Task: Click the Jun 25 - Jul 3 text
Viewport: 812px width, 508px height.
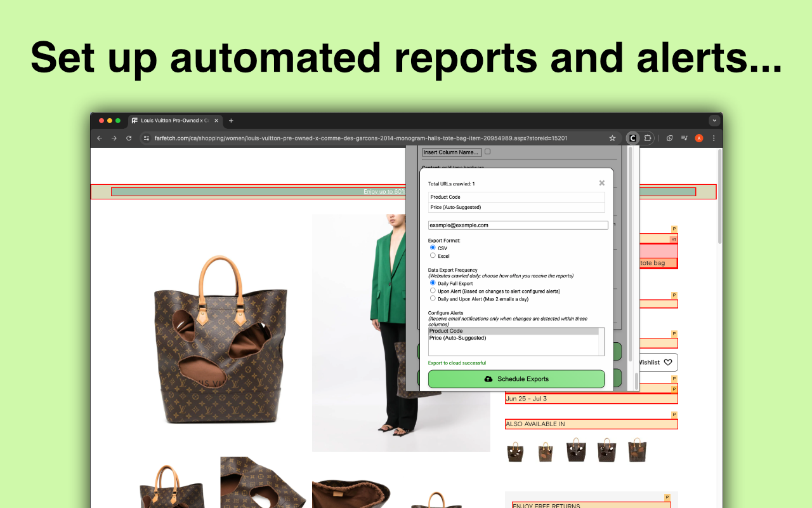Action: 527,399
